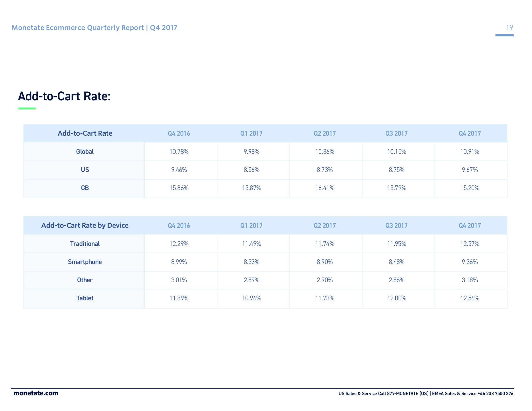
Task: Select the Global row label
Action: coord(85,152)
